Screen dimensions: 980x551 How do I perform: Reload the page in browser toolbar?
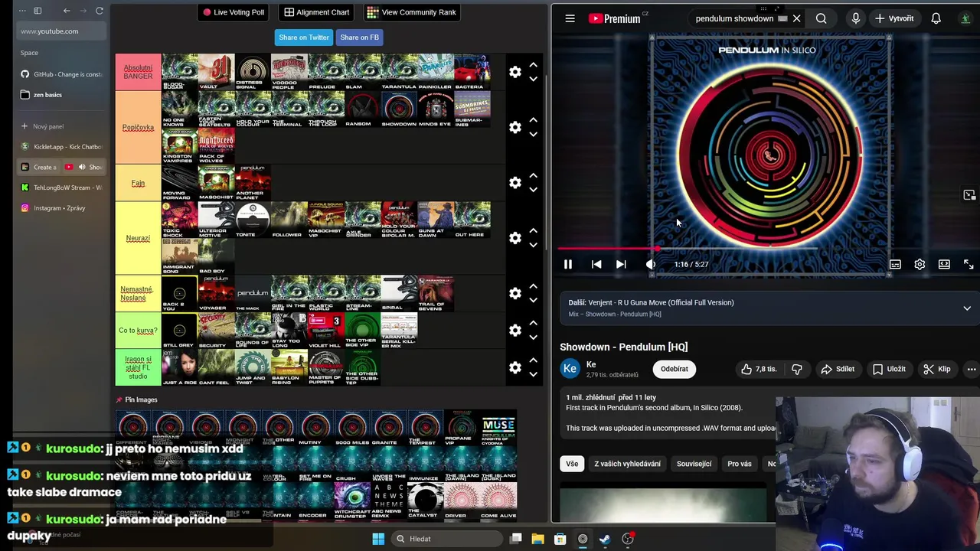click(x=100, y=11)
